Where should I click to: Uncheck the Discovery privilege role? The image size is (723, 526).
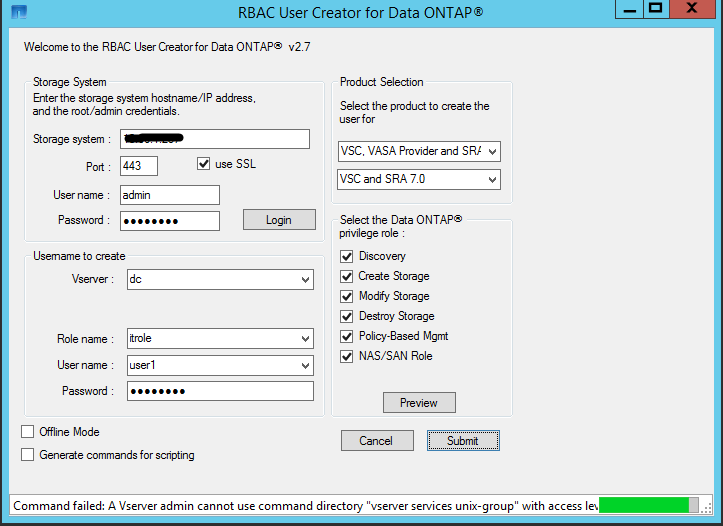(x=347, y=256)
